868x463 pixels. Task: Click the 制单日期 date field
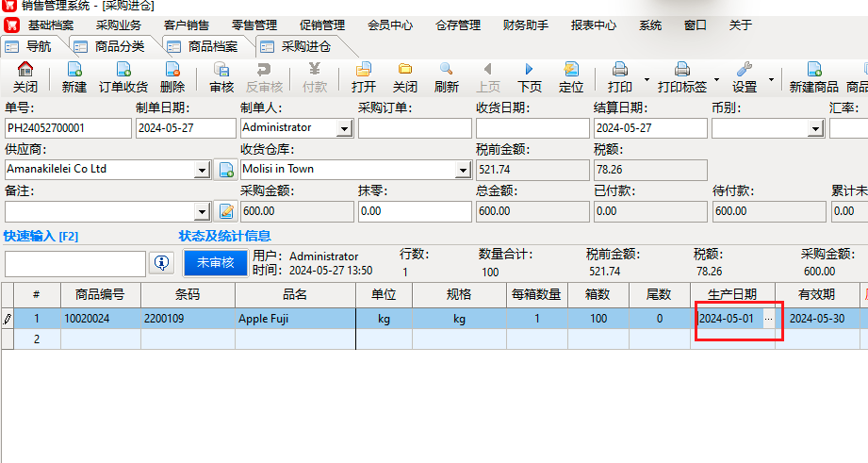(186, 128)
